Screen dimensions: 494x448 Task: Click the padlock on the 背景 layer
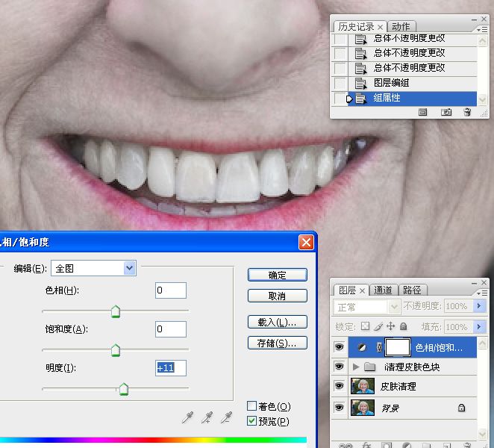tap(462, 408)
